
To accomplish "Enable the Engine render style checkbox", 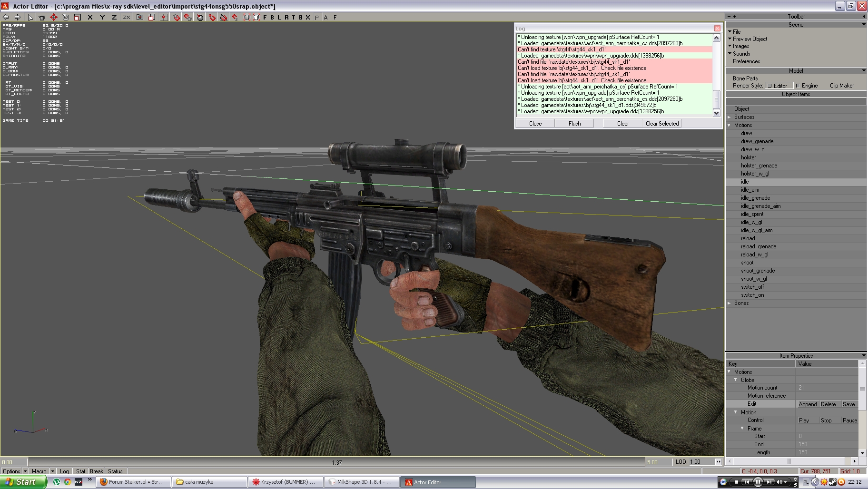I will [798, 86].
